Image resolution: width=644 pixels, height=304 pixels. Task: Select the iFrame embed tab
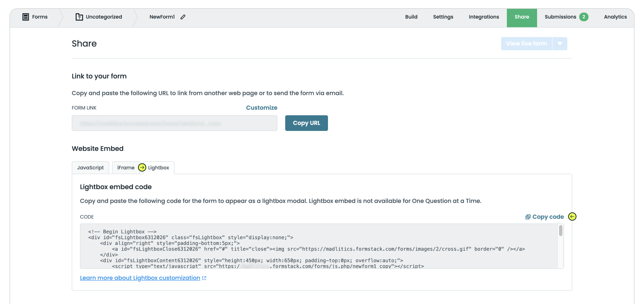(x=126, y=168)
